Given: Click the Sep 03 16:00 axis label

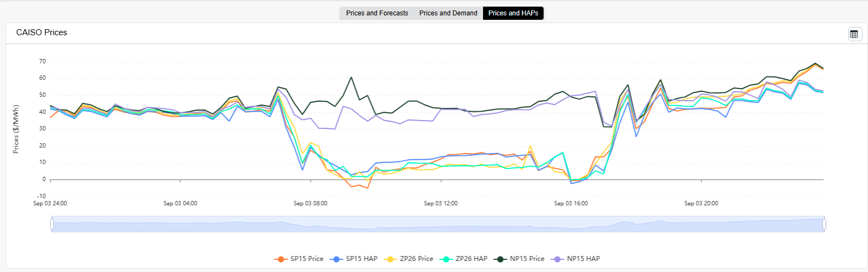Looking at the screenshot, I should point(571,203).
